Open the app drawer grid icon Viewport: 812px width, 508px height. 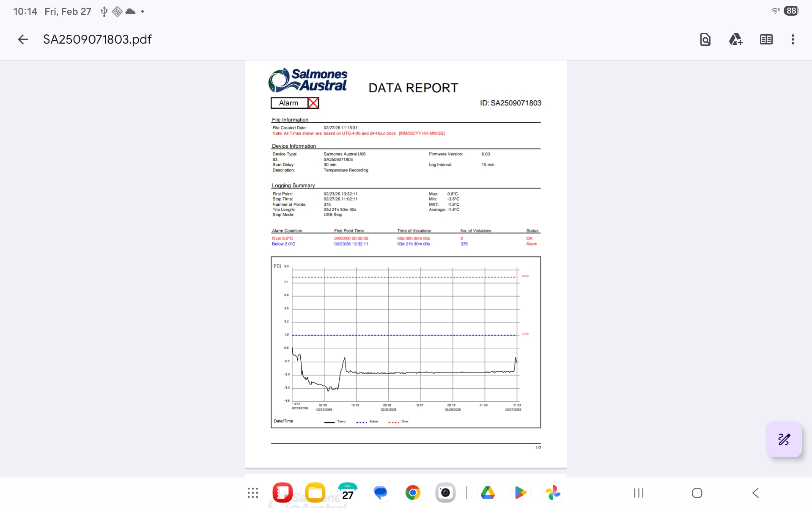(253, 493)
